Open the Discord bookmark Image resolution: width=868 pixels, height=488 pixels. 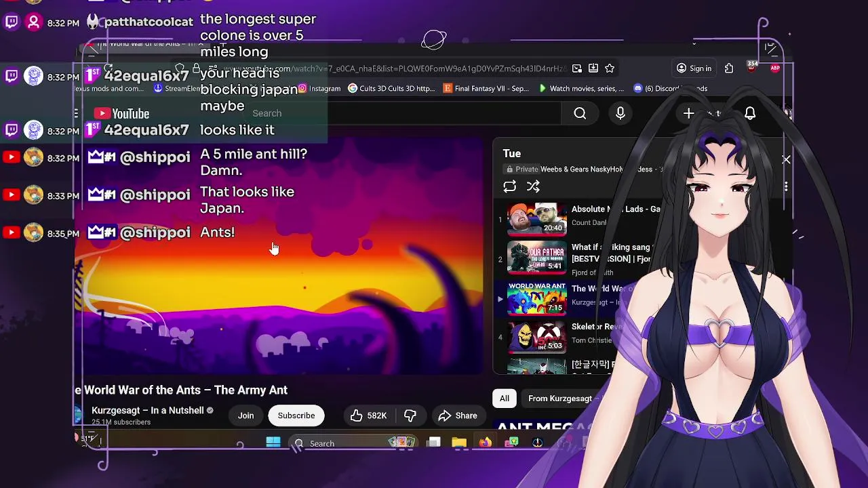(670, 89)
